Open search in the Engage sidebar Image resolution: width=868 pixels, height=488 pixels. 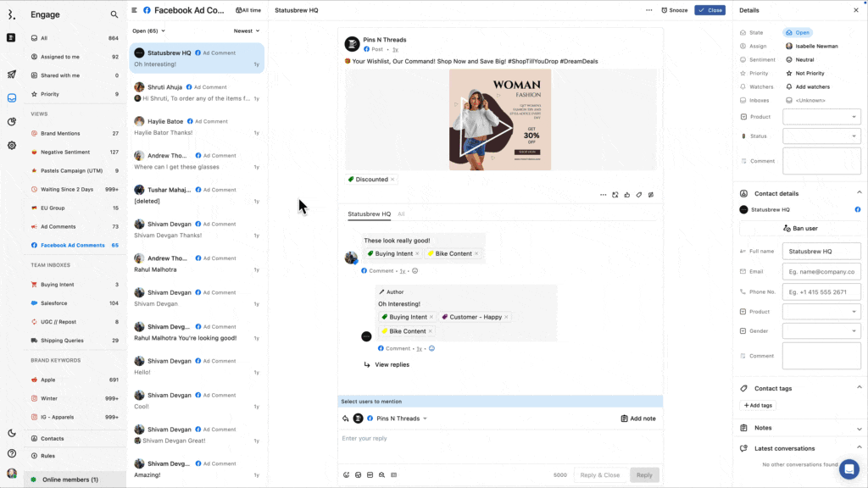click(113, 14)
